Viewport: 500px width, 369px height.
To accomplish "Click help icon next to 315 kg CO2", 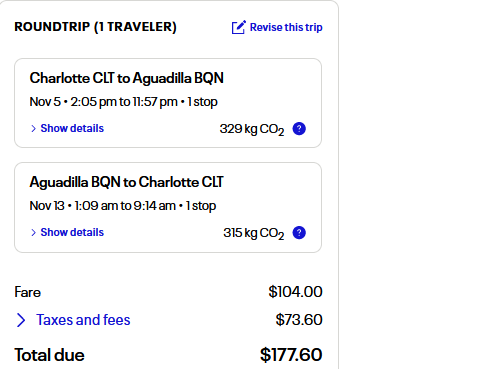I will pos(299,233).
